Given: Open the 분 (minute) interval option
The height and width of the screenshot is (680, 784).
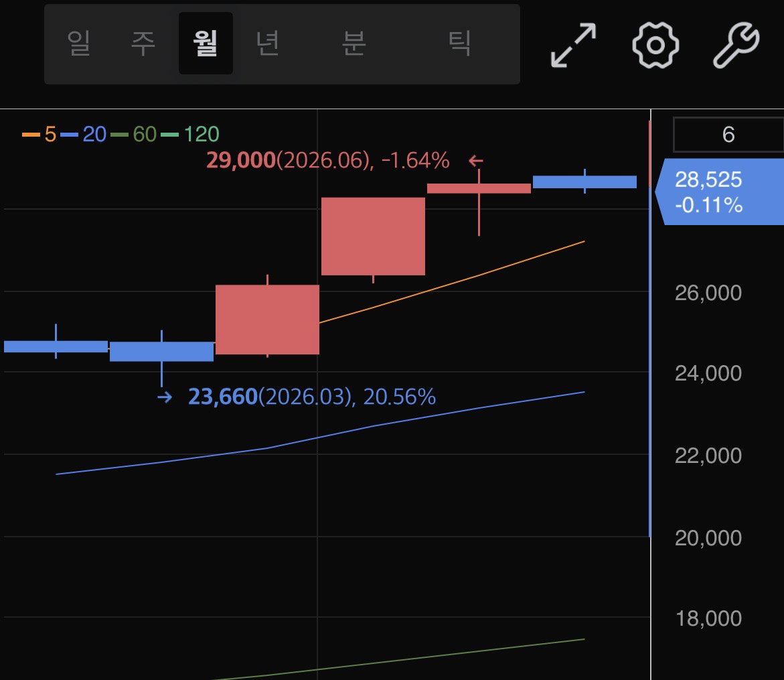Looking at the screenshot, I should tap(354, 43).
